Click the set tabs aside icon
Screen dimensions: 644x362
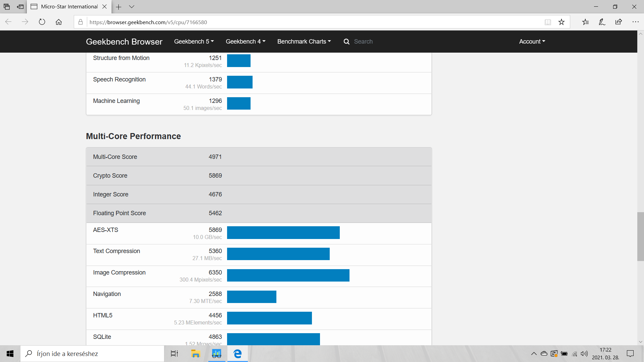(x=20, y=7)
